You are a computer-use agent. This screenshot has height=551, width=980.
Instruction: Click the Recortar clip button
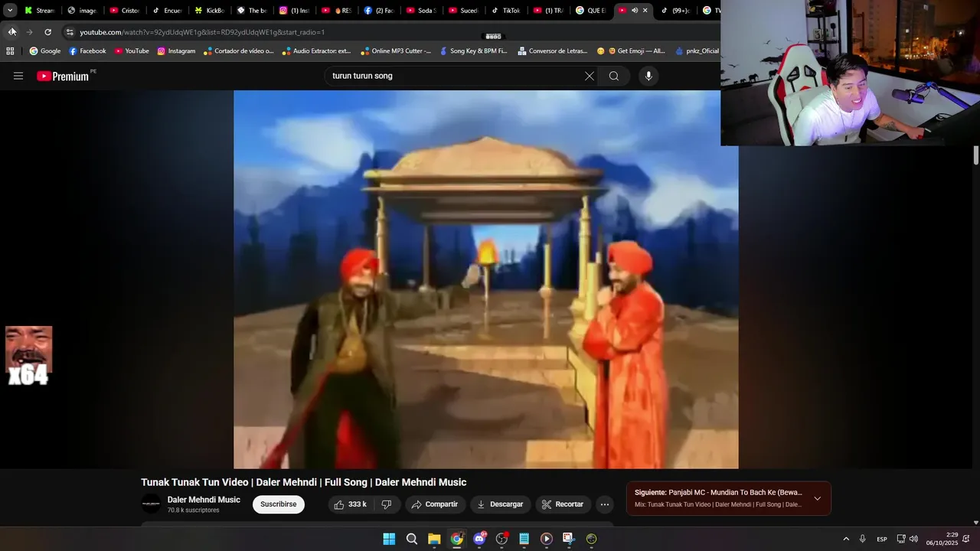point(563,504)
